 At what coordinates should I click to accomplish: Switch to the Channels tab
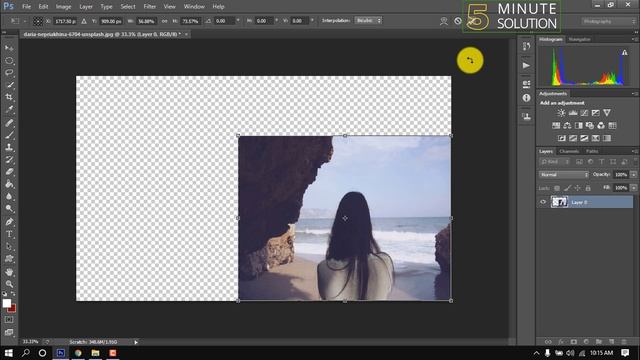(569, 151)
